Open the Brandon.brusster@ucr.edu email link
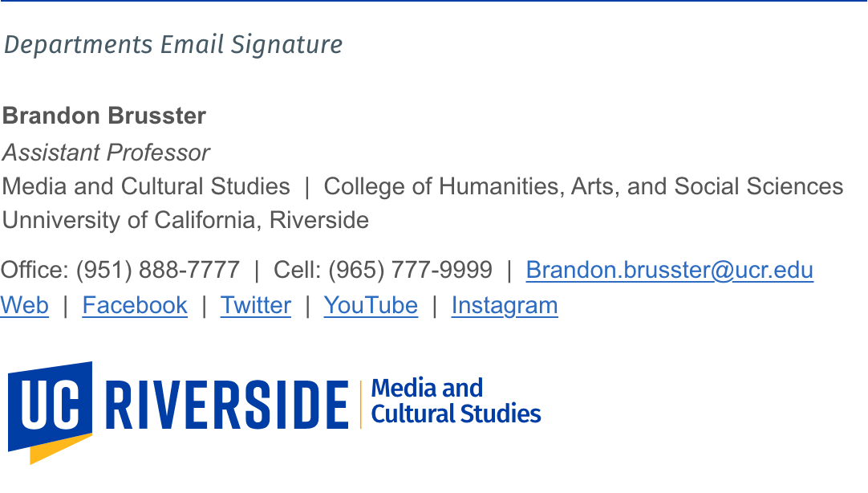Image resolution: width=868 pixels, height=493 pixels. (669, 271)
